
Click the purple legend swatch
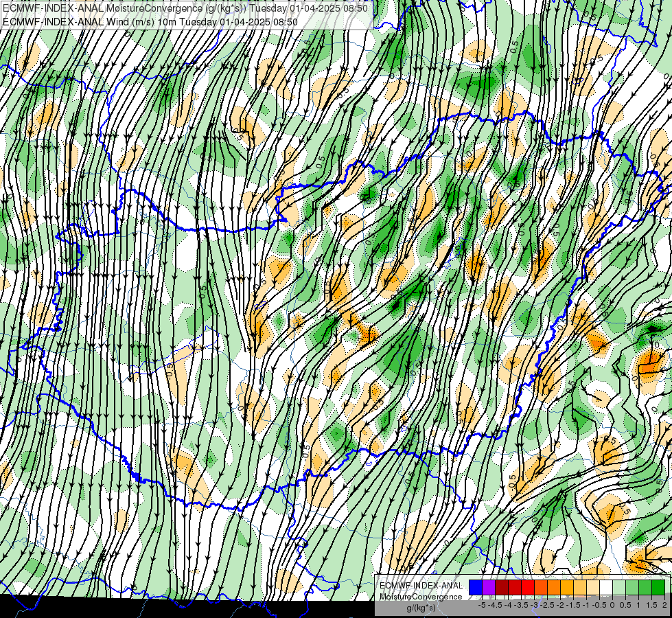pos(489,588)
